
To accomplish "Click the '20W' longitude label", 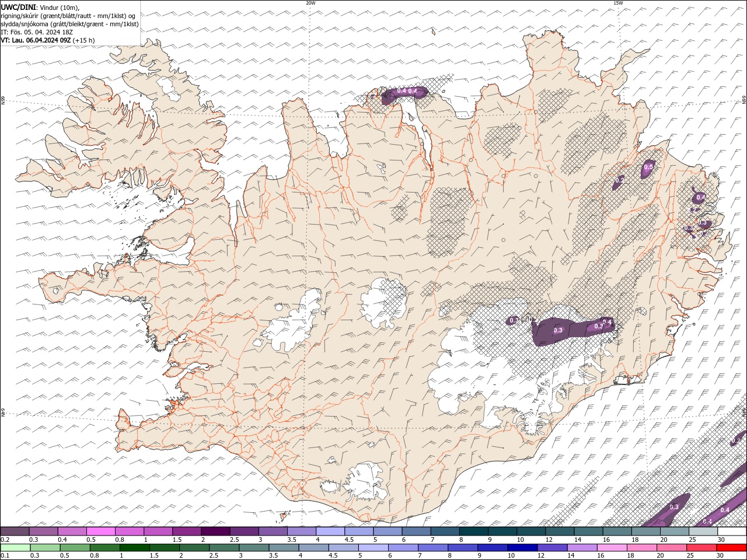I will [310, 3].
